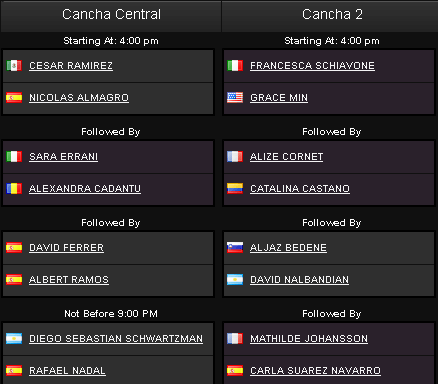The width and height of the screenshot is (438, 384).
Task: Open Grace Min player link
Action: 279,98
